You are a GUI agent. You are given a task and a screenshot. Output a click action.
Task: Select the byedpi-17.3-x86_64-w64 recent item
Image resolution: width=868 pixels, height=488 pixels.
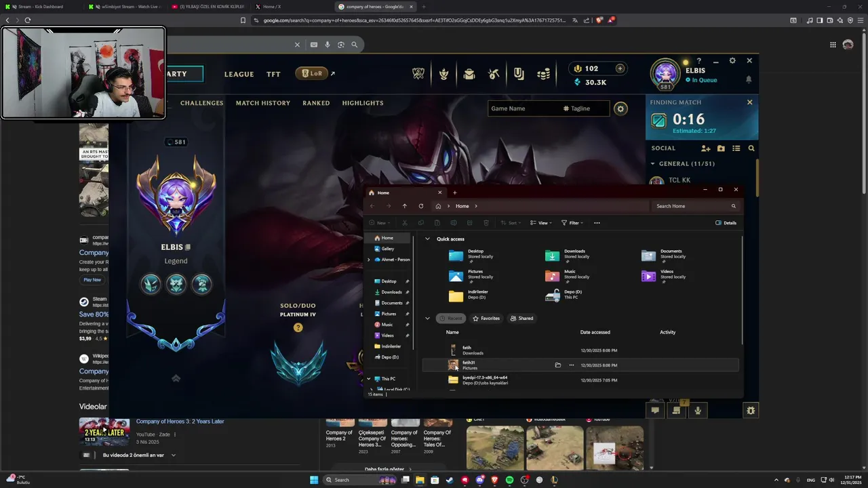[x=580, y=380]
